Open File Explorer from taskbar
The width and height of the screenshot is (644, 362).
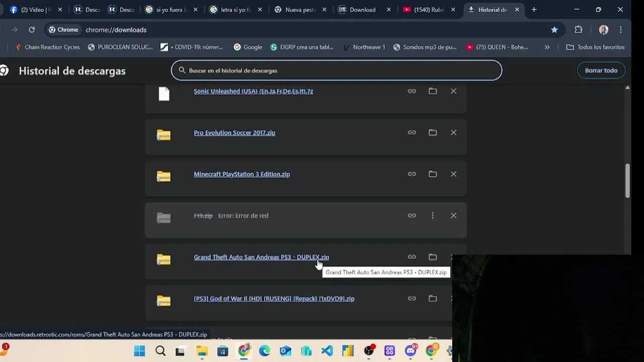(202, 351)
